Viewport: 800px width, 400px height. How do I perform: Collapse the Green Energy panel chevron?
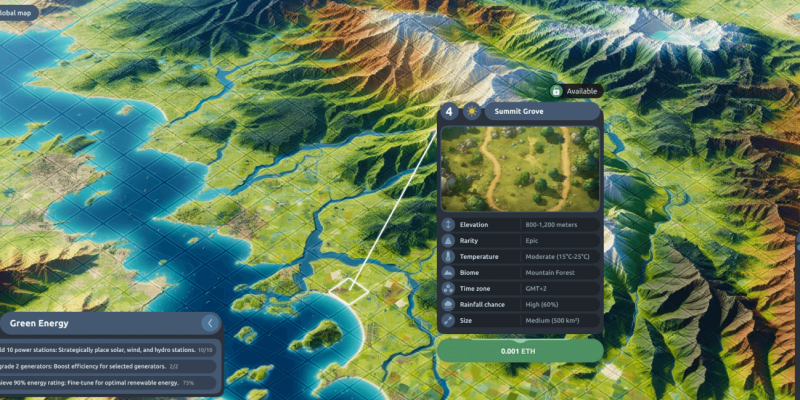tap(210, 323)
